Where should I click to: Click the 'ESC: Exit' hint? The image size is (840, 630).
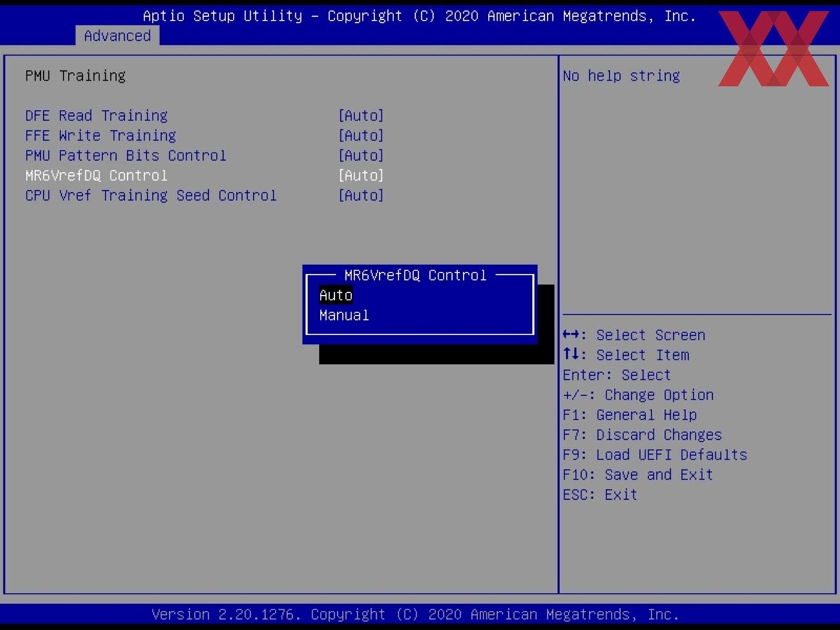[x=600, y=494]
